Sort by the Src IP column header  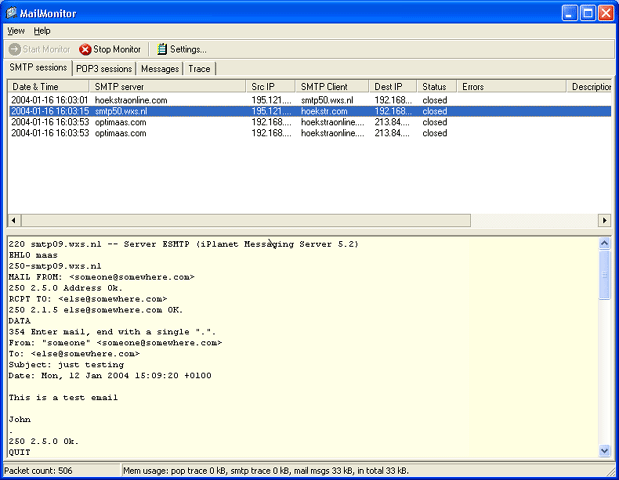[x=270, y=86]
